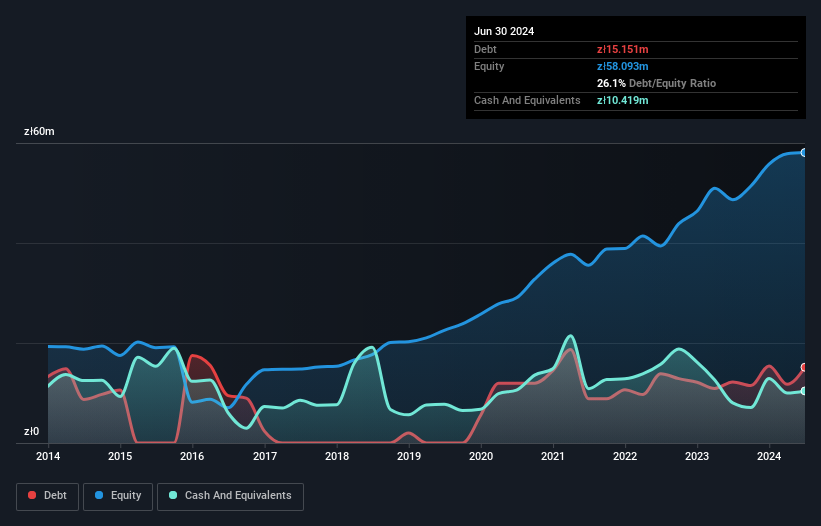Image resolution: width=821 pixels, height=526 pixels.
Task: Toggle the Debt series in the legend
Action: point(47,496)
